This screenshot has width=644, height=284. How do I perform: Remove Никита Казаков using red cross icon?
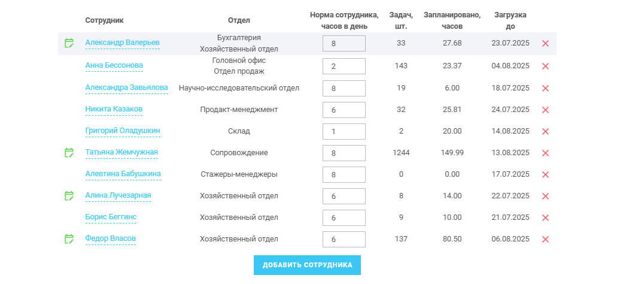click(545, 110)
